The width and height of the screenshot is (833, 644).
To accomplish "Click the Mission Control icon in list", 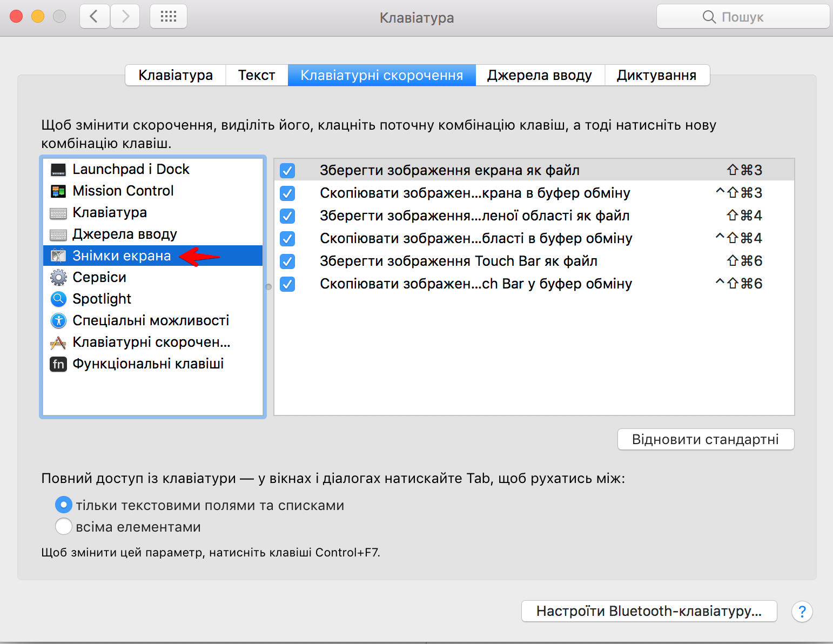I will pos(58,191).
